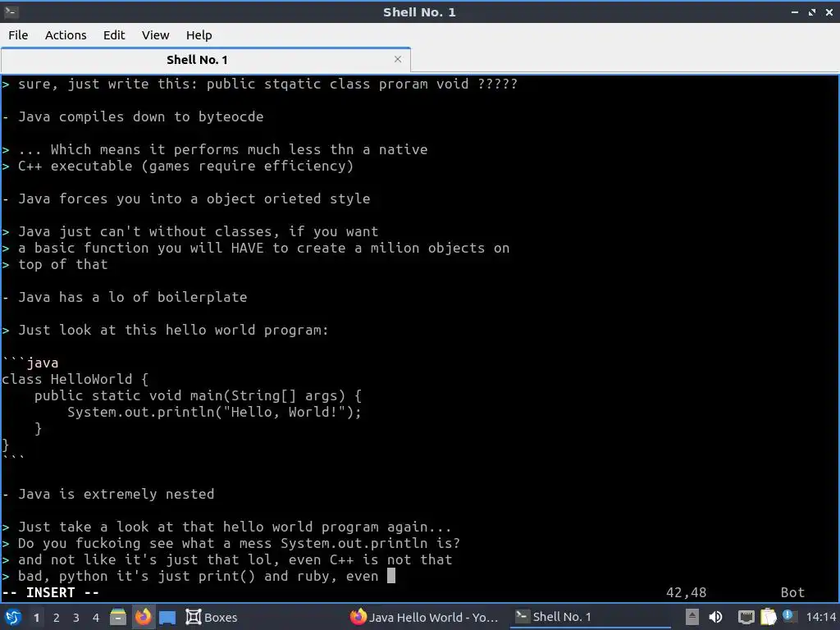Image resolution: width=840 pixels, height=630 pixels.
Task: Click the 'Java just can't without classes' line
Action: coord(190,231)
